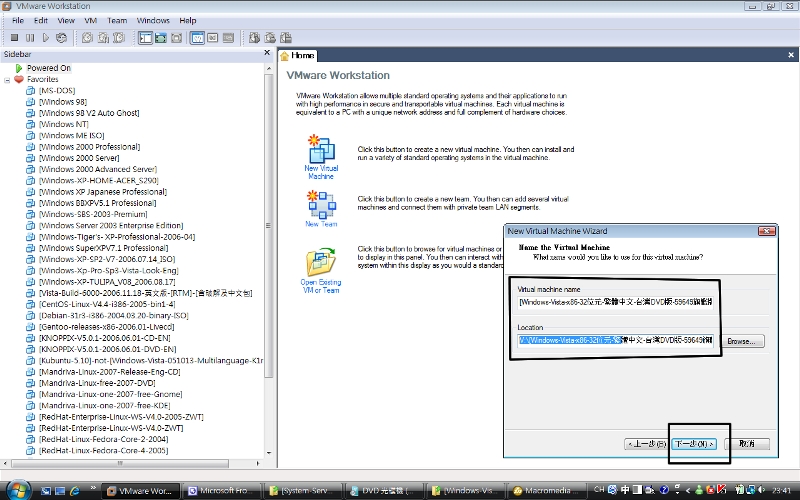Click the taskbar clock showing 23:41
The image size is (800, 500).
pos(781,490)
